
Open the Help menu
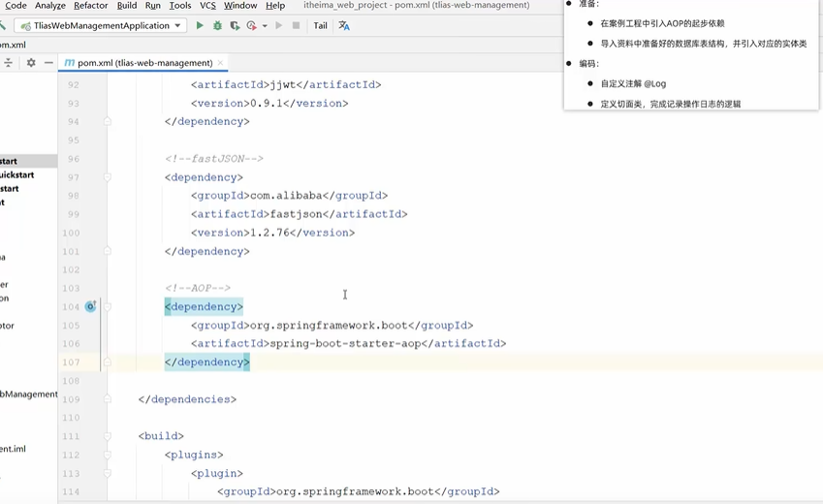coord(275,5)
